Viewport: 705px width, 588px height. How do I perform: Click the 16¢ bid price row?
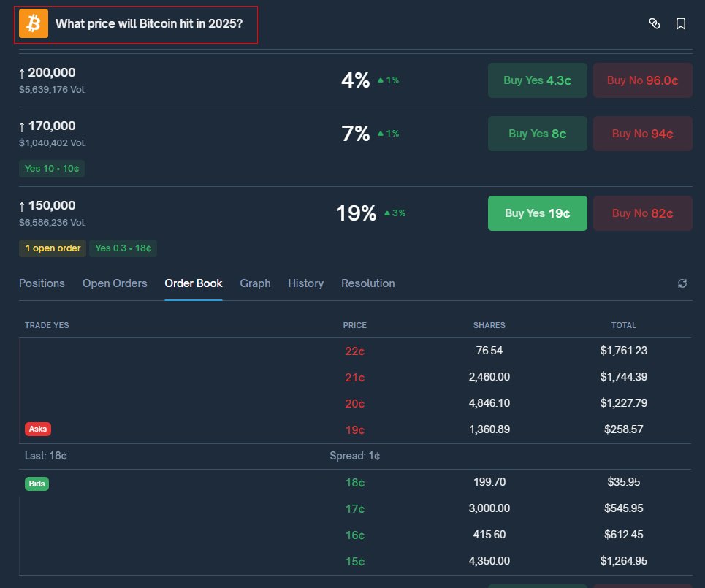coord(355,535)
